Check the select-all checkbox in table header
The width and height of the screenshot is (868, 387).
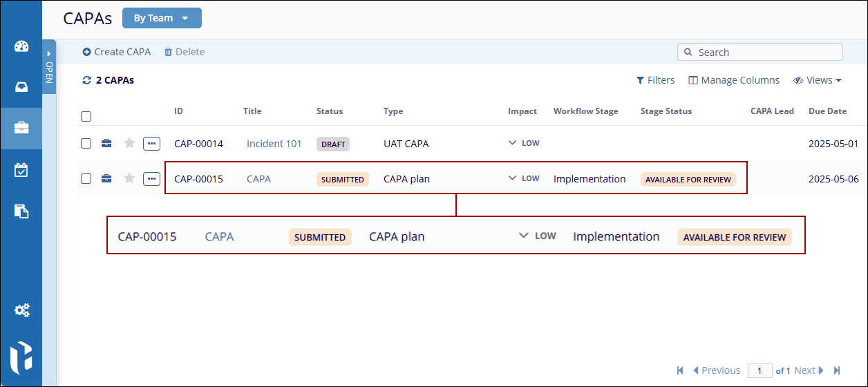click(86, 116)
